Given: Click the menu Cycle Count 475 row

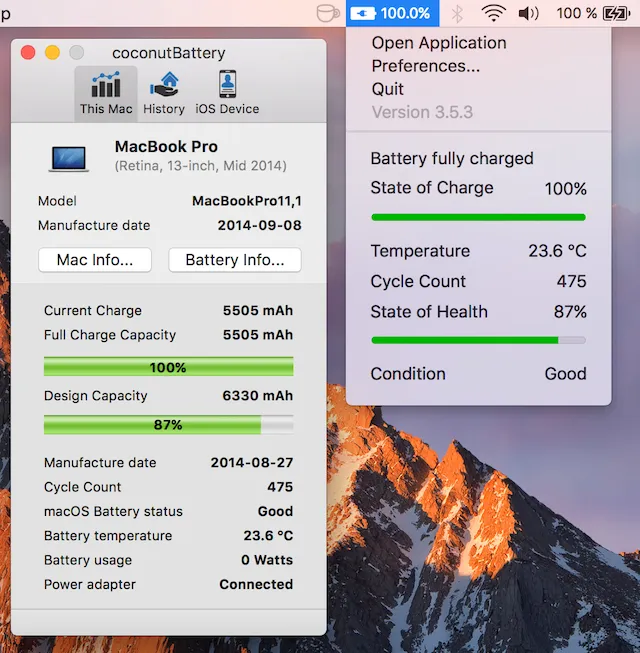Looking at the screenshot, I should pyautogui.click(x=478, y=282).
